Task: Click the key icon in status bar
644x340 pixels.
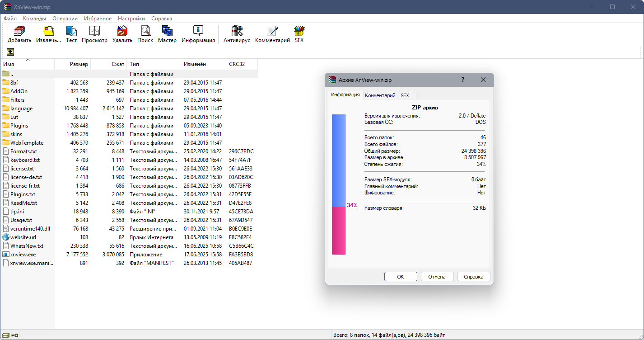Action: 14,335
